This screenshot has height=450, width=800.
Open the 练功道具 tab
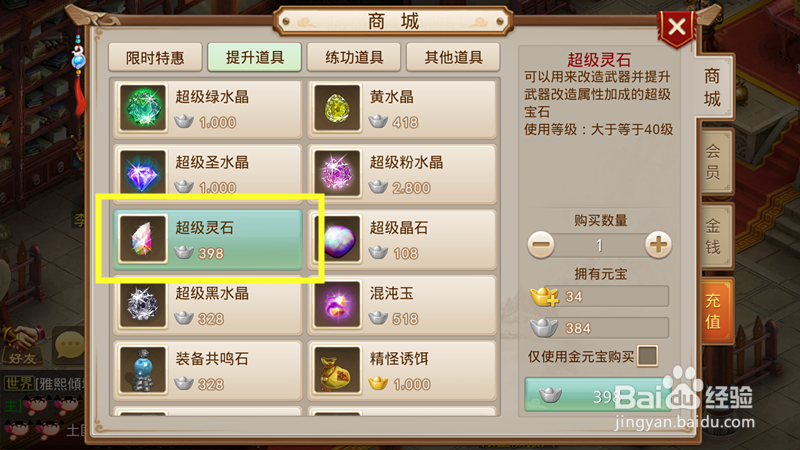pyautogui.click(x=354, y=57)
